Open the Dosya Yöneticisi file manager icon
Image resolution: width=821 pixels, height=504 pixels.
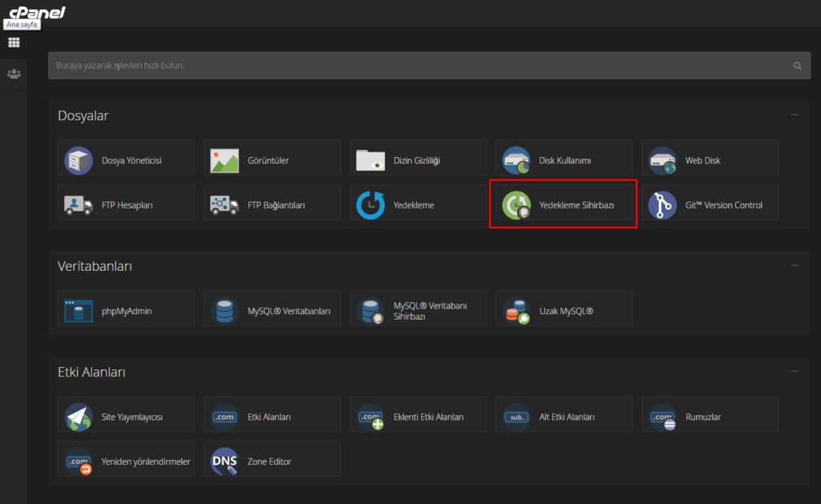[79, 160]
